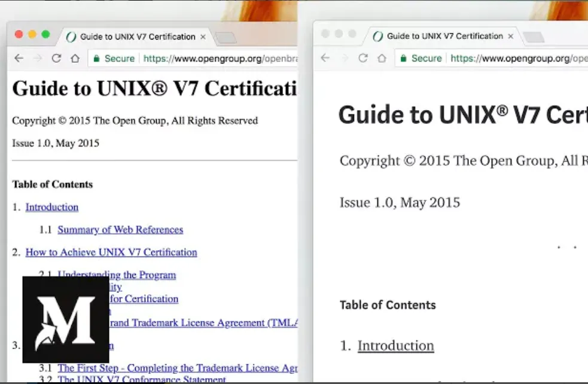Click the left window's address bar URL

pyautogui.click(x=221, y=59)
